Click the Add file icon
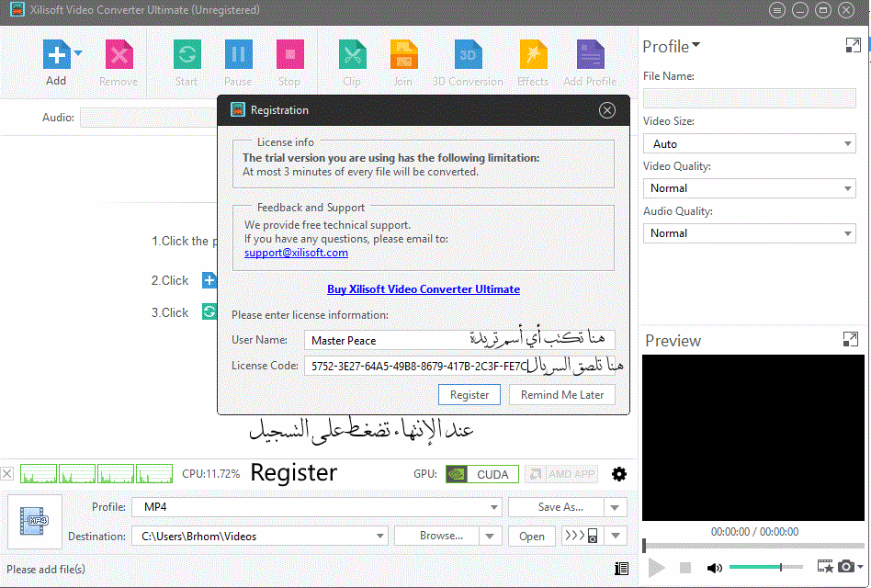 [56, 55]
